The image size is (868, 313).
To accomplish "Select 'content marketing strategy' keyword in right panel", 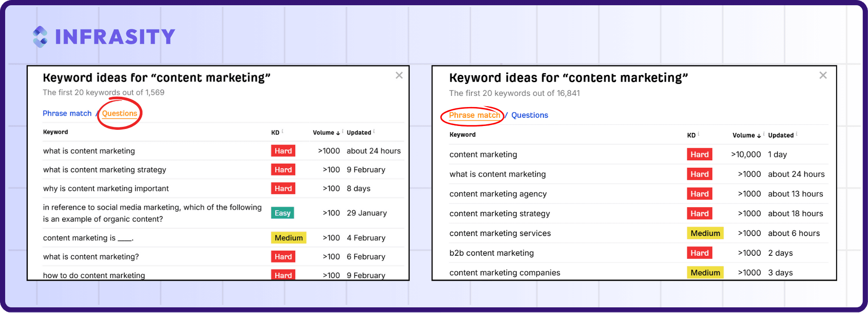I will tap(499, 214).
